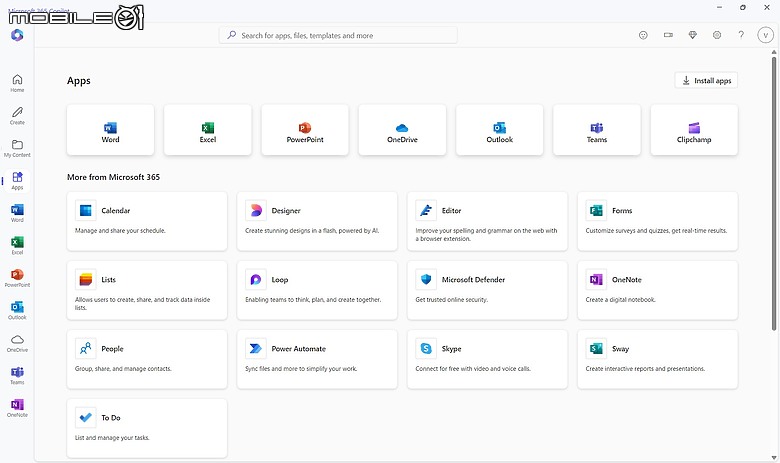
Task: Open the Power Automate card
Action: (317, 360)
